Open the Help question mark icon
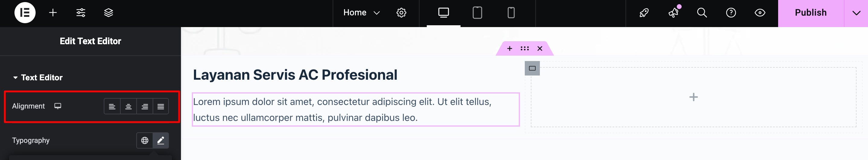This screenshot has width=868, height=160. [730, 13]
